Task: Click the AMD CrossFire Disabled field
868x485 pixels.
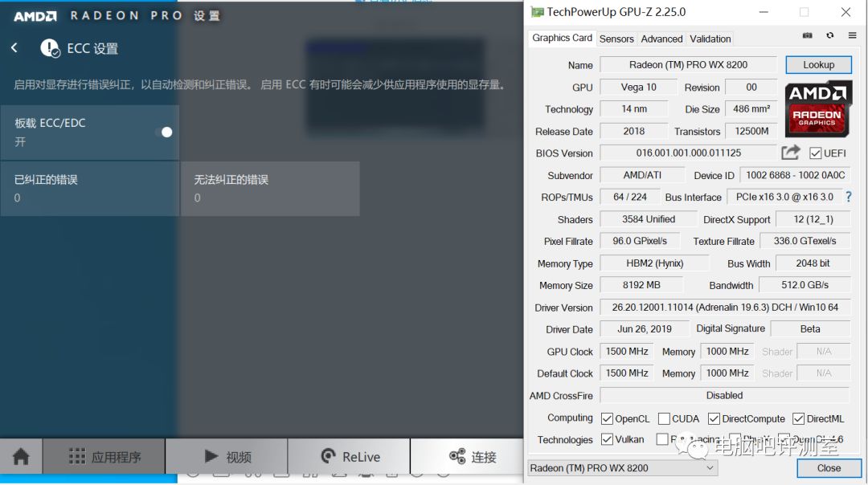Action: (725, 395)
